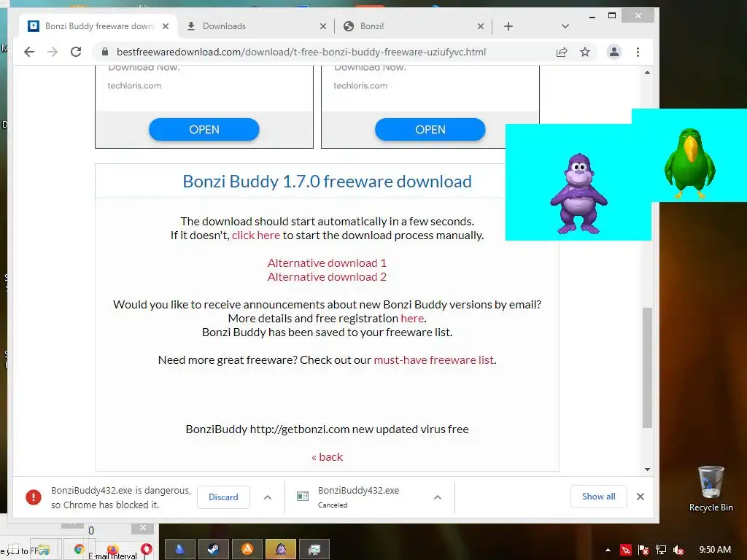This screenshot has width=747, height=560.
Task: Click the page vertical scrollbar thumb
Action: 647,367
